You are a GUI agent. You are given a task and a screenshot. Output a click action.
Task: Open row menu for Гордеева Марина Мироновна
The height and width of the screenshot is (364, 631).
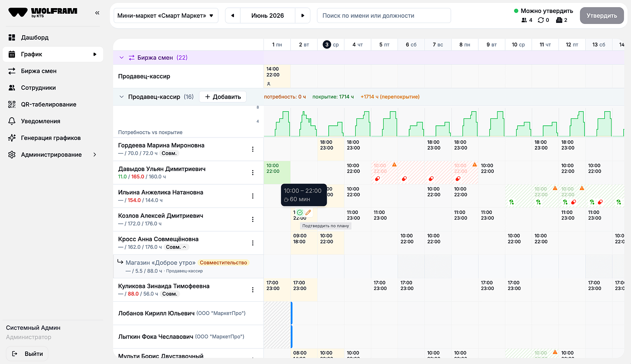pyautogui.click(x=253, y=149)
